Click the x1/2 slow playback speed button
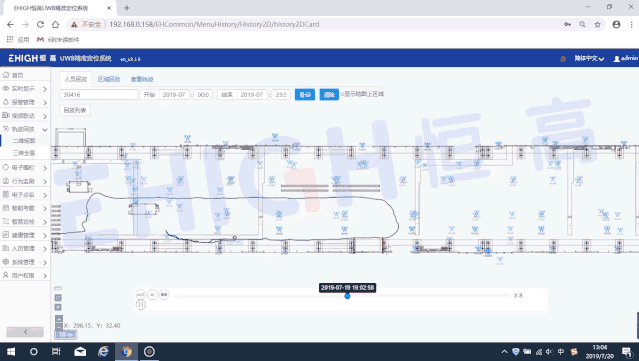This screenshot has width=639, height=361. 141,294
